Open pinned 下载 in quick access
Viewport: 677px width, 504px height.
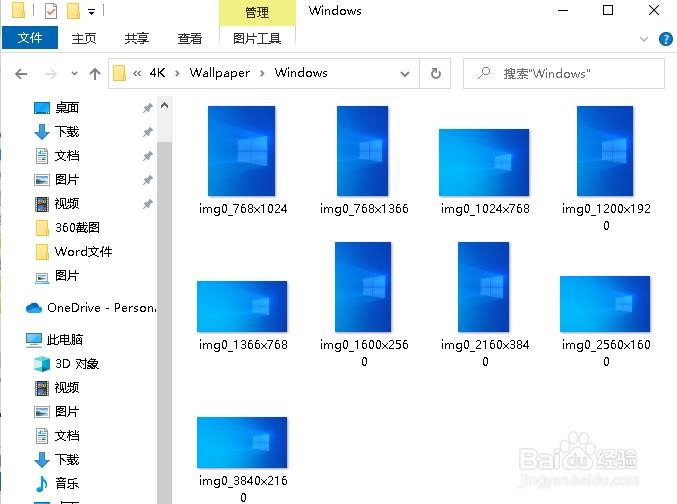[x=67, y=131]
